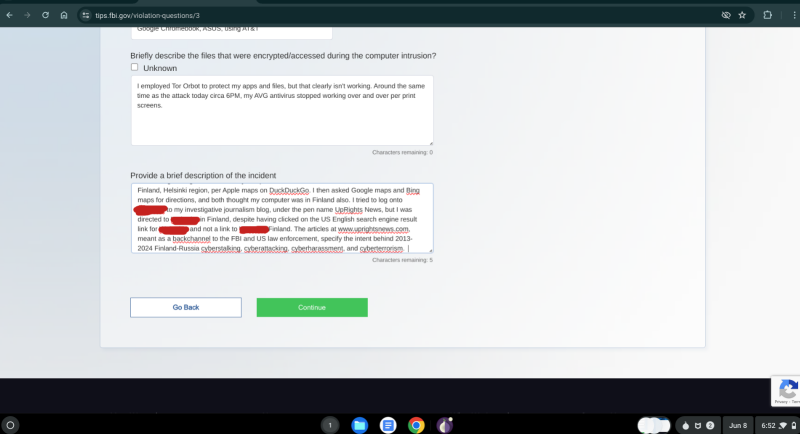Check the Unknown checkbox

coord(135,67)
